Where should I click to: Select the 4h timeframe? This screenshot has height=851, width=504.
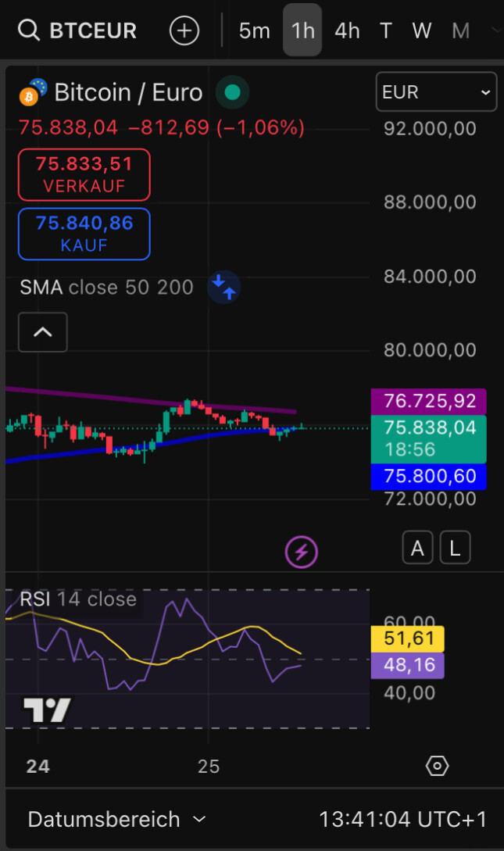(347, 30)
